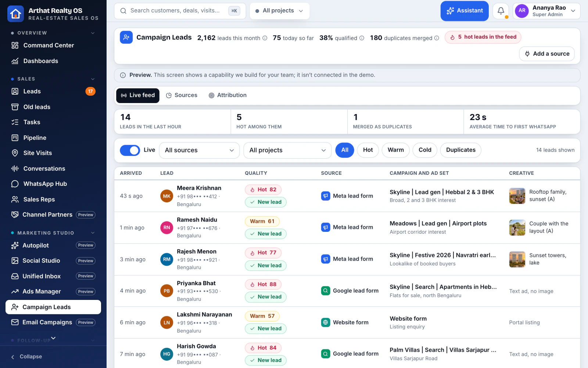
Task: Open the Pipeline board
Action: click(53, 138)
